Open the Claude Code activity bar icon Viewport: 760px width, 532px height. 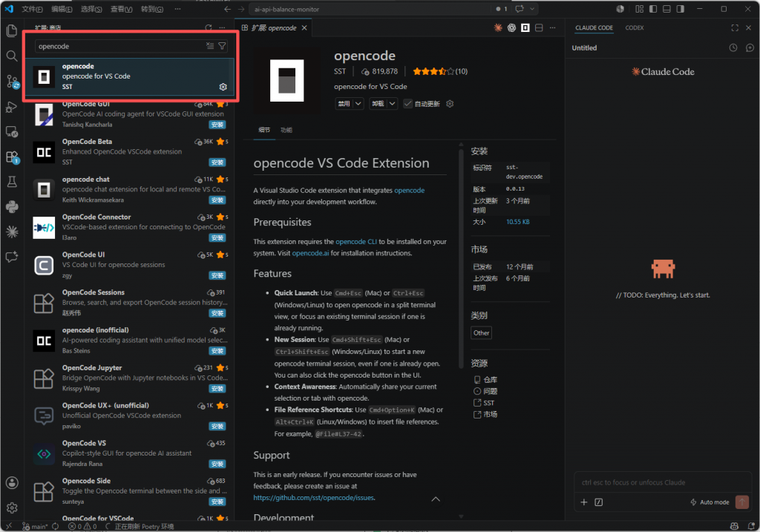click(x=12, y=231)
